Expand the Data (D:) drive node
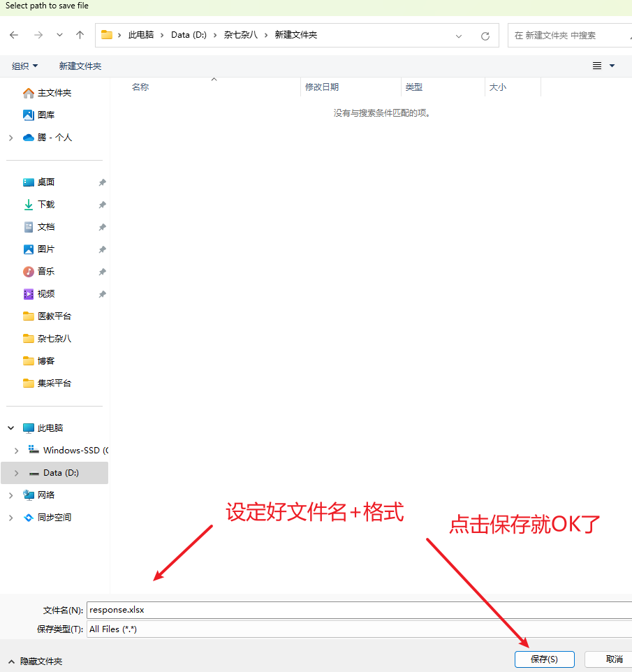632x672 pixels. point(17,473)
